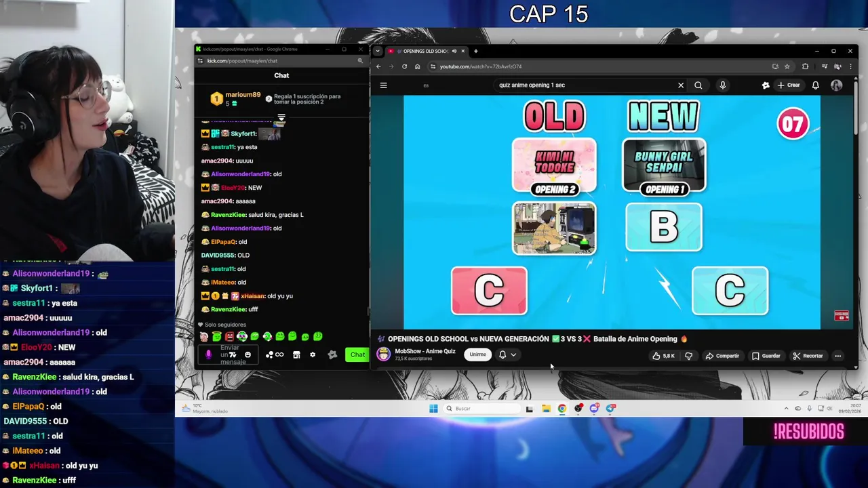The width and height of the screenshot is (868, 488).
Task: Send message with green Chat button
Action: coord(357,354)
